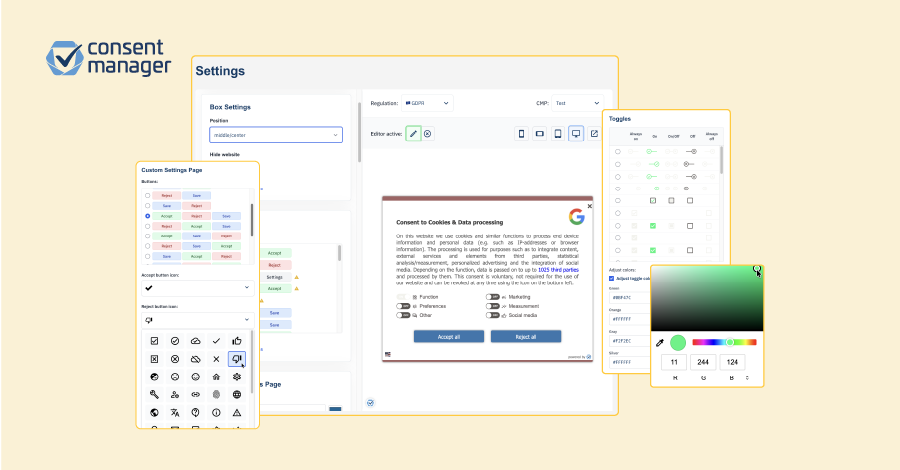This screenshot has width=900, height=470.
Task: Click the pencil editor-active icon
Action: click(x=413, y=134)
